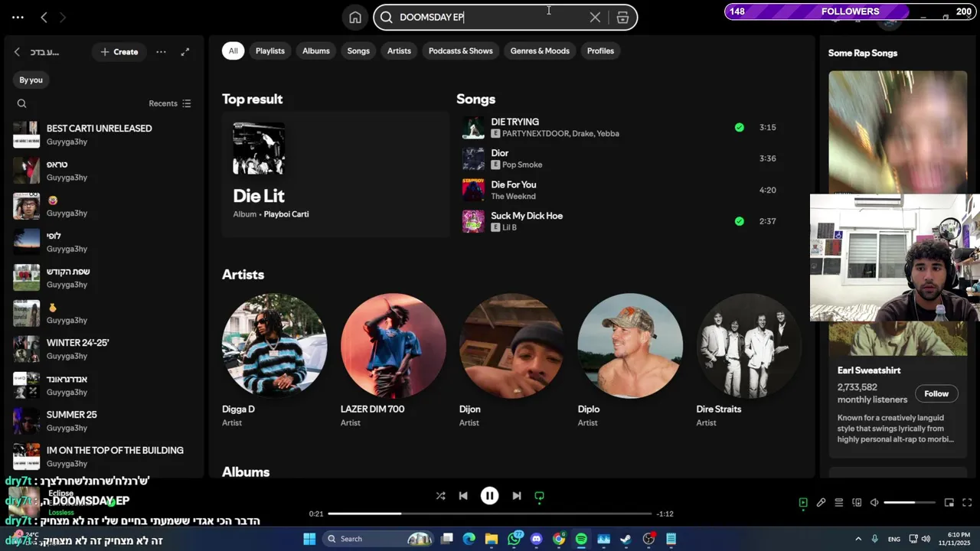Navigate forward with the right arrow
Screen dimensions: 980x551
tap(63, 17)
